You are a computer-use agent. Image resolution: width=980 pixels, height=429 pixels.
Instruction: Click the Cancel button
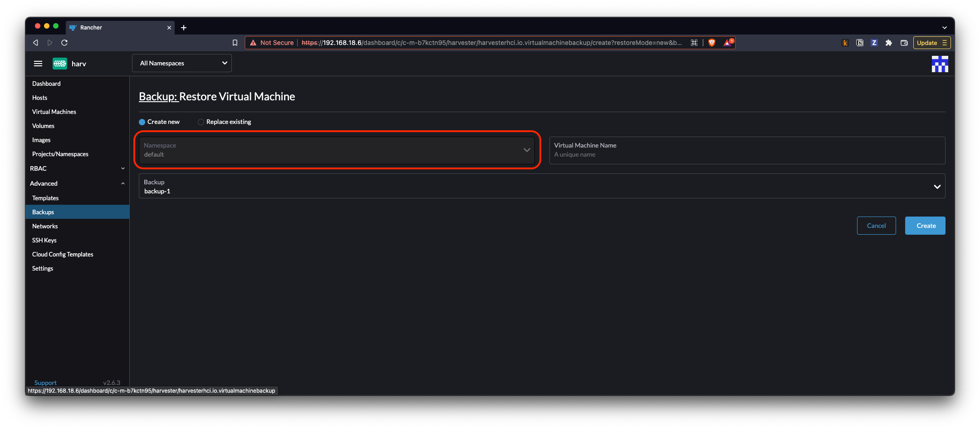click(x=876, y=225)
